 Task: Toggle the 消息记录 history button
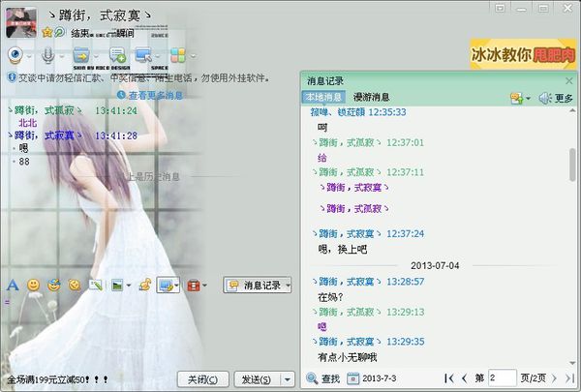coord(258,285)
